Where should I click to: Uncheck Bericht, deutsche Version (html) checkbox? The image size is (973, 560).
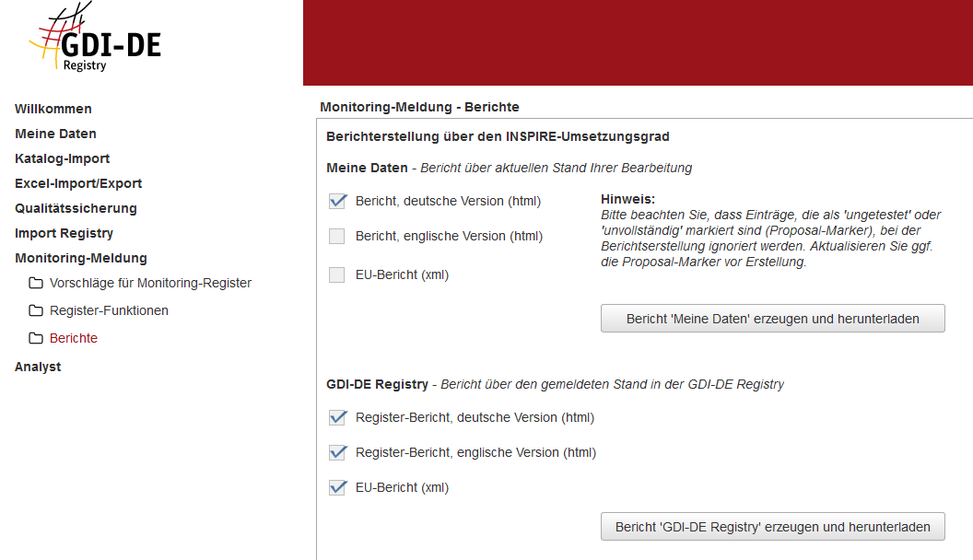[337, 201]
